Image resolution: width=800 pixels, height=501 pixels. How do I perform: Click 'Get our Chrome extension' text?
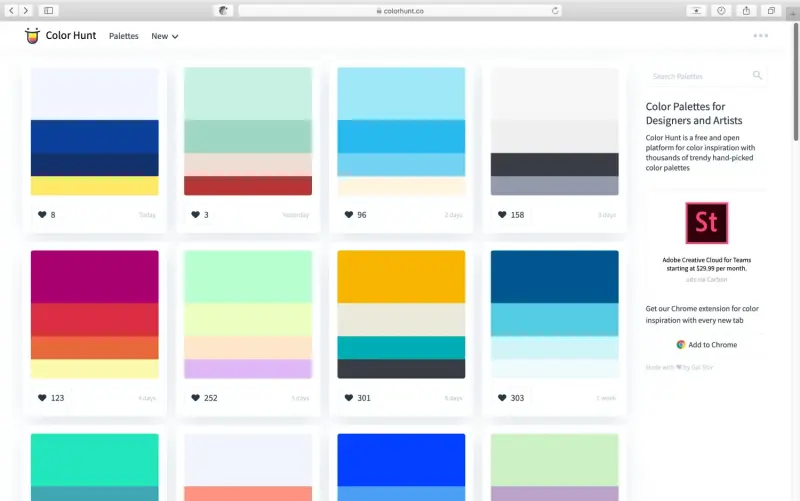coord(702,314)
